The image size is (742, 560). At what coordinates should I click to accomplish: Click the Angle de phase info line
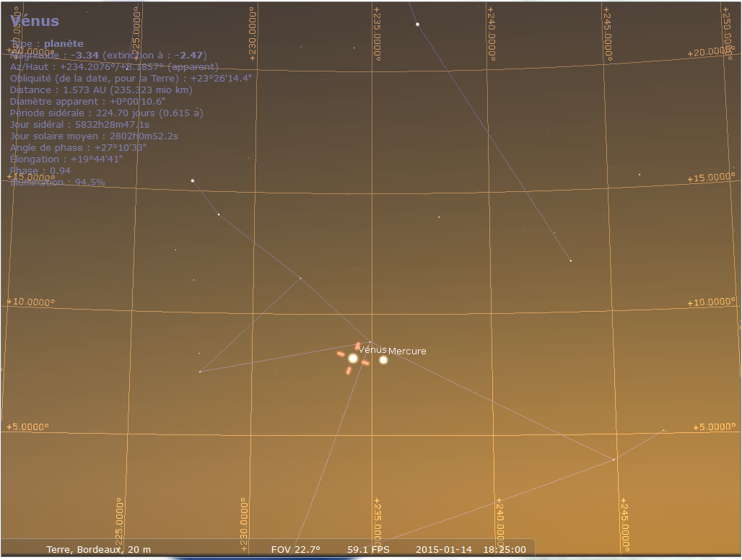point(79,148)
